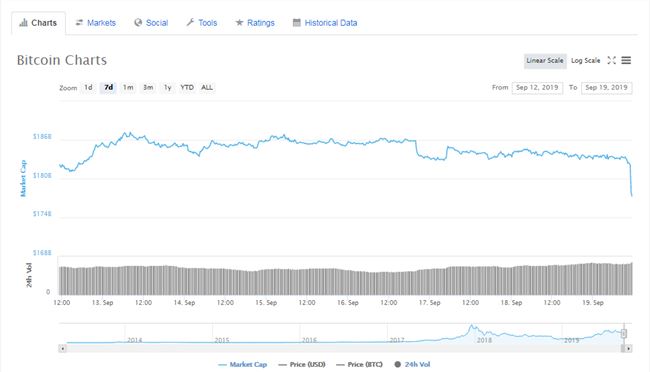Click the 17. Sep axis label
The image size is (650, 372).
pos(429,303)
